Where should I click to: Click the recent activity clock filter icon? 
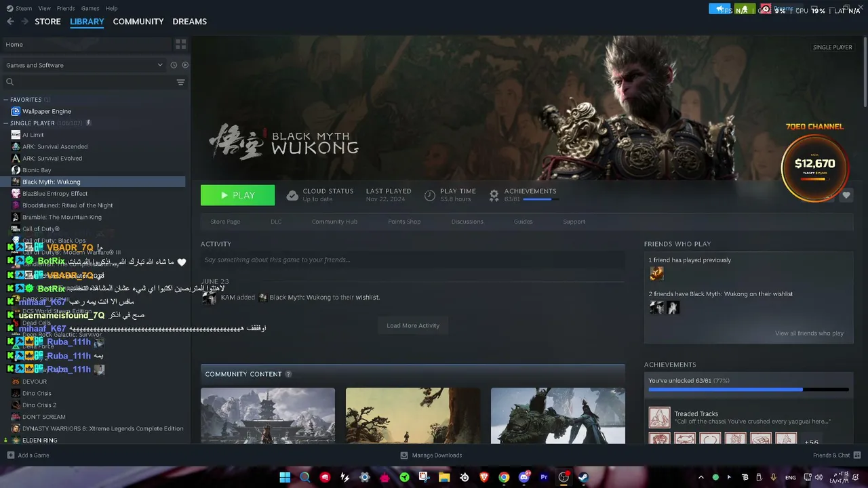tap(174, 65)
